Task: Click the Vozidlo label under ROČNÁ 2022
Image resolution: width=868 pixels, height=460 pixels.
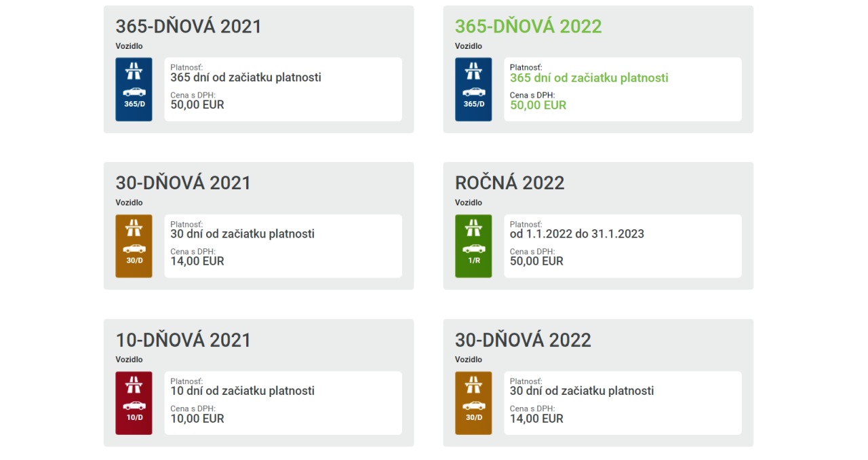Action: coord(469,203)
